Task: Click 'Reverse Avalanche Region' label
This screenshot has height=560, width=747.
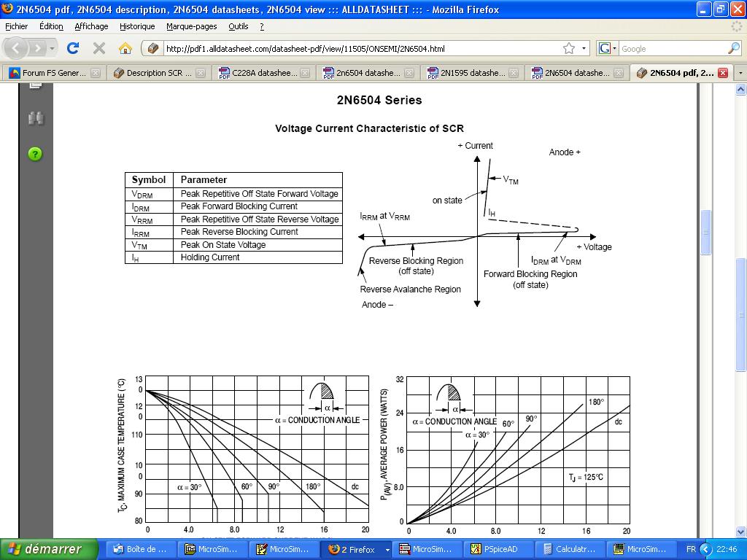Action: point(410,289)
